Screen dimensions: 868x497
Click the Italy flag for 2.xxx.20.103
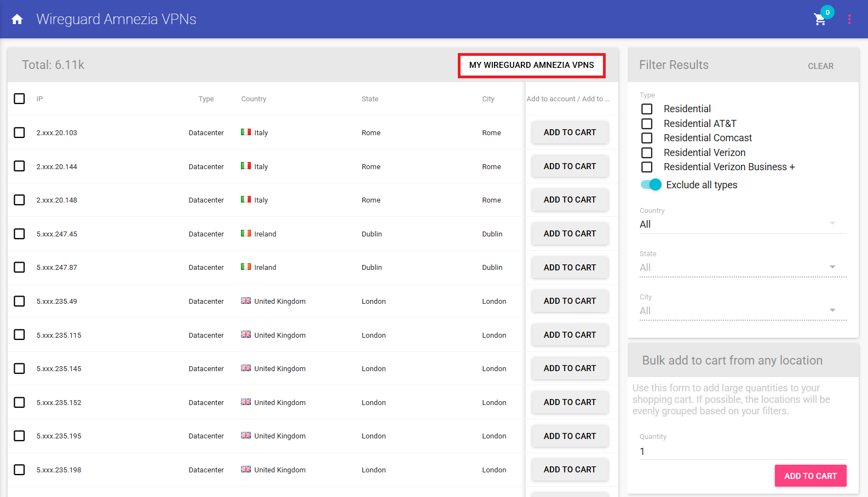tap(246, 132)
